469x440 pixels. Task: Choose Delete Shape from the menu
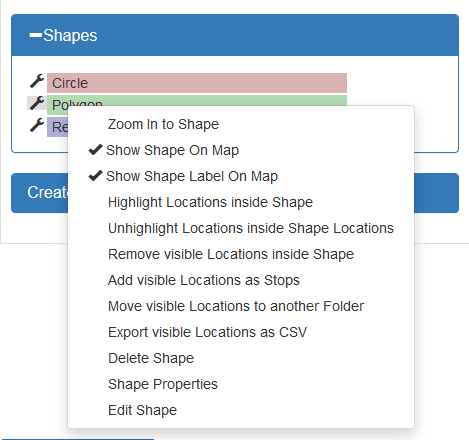click(x=151, y=358)
